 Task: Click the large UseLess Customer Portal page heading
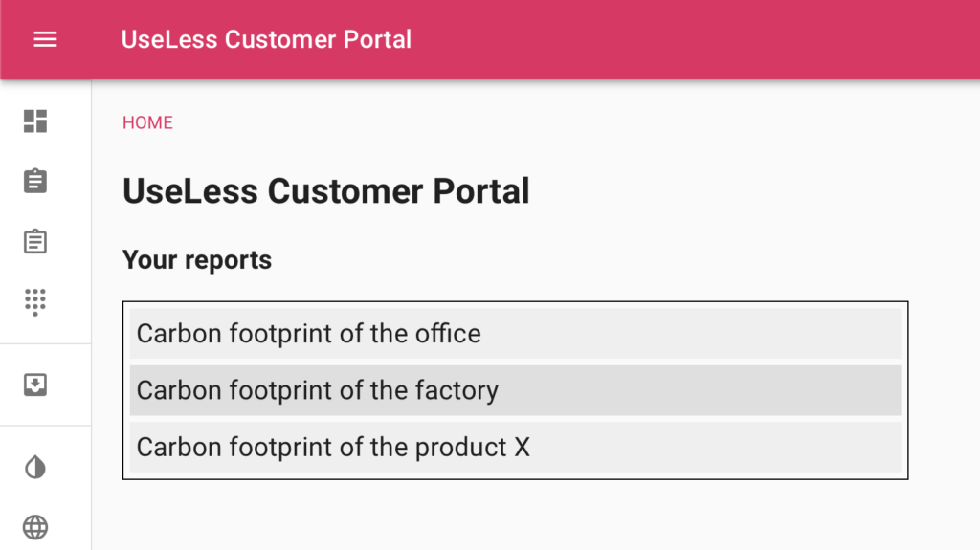pyautogui.click(x=325, y=190)
